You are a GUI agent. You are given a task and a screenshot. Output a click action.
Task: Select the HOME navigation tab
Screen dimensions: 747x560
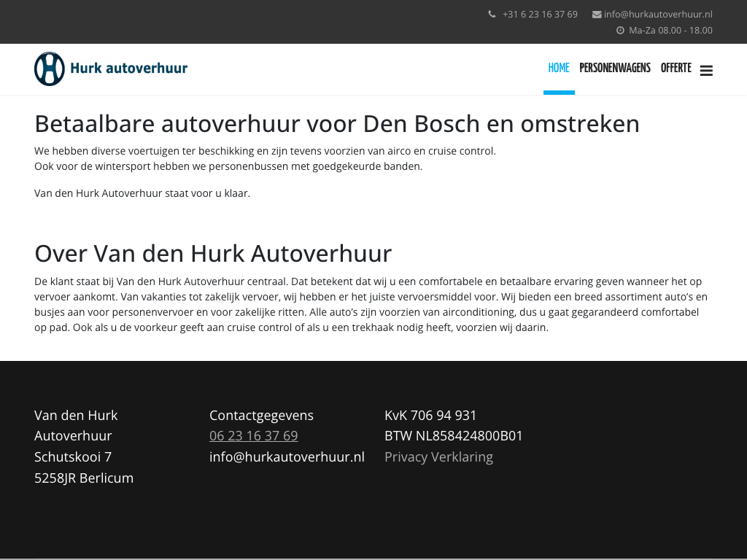[x=559, y=69]
